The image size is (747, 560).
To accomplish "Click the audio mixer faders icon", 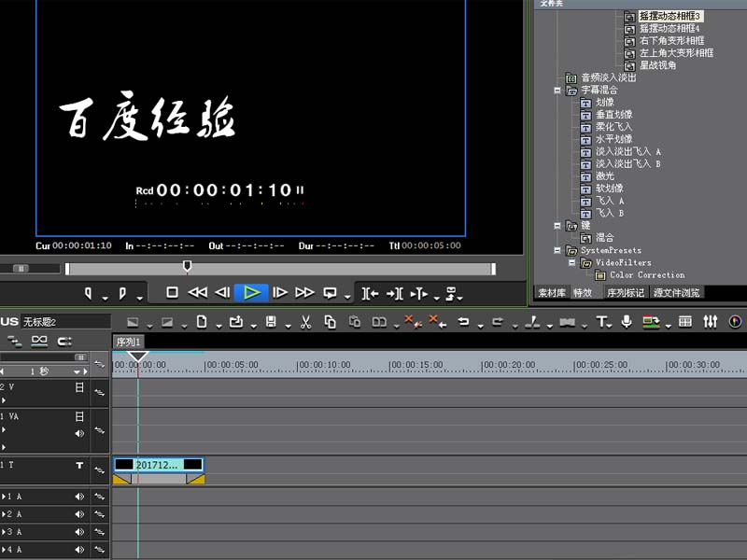I will [x=710, y=323].
